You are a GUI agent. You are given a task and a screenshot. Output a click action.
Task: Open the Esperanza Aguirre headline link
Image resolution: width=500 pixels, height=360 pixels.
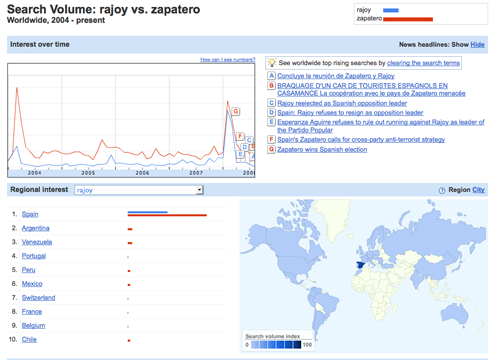(x=381, y=126)
